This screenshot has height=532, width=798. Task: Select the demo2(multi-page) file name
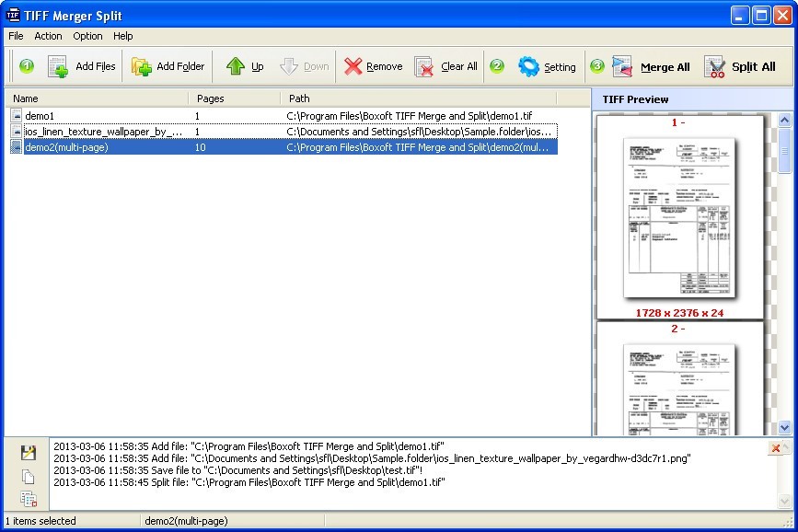coord(66,147)
